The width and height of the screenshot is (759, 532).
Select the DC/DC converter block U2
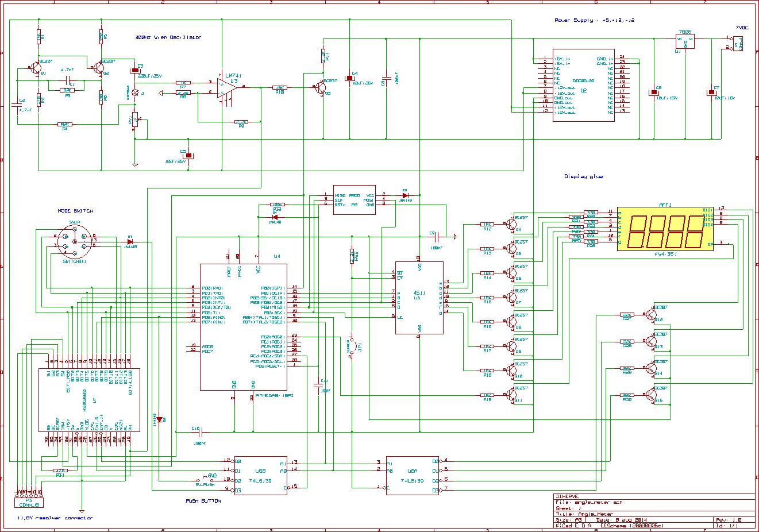pyautogui.click(x=583, y=85)
